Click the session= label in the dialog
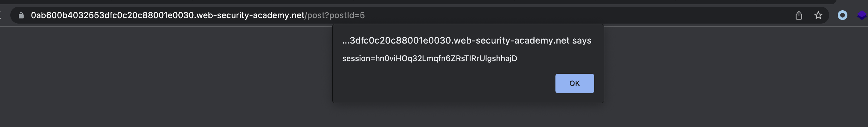 click(x=358, y=58)
